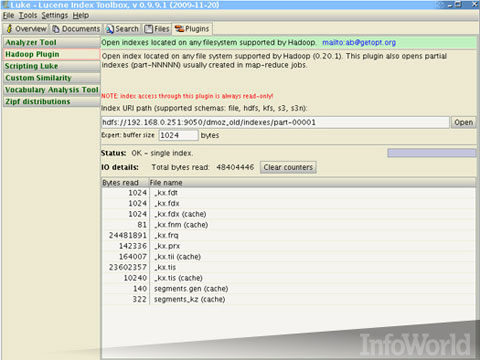This screenshot has height=360, width=480.
Task: Click the Clear counters button
Action: [288, 167]
